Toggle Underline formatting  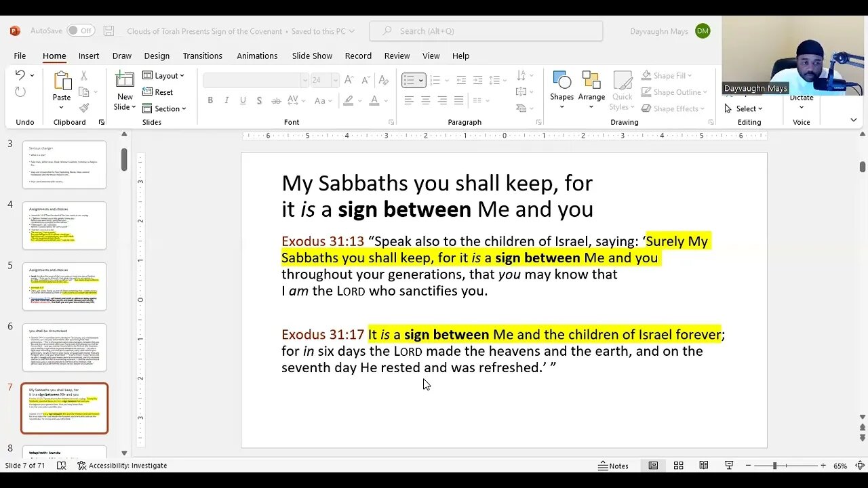click(243, 100)
